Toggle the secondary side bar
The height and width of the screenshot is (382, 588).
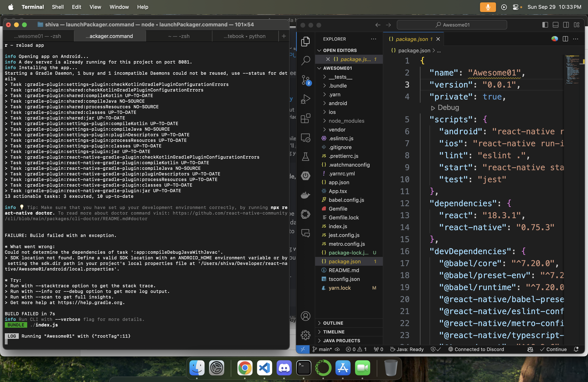pos(566,25)
